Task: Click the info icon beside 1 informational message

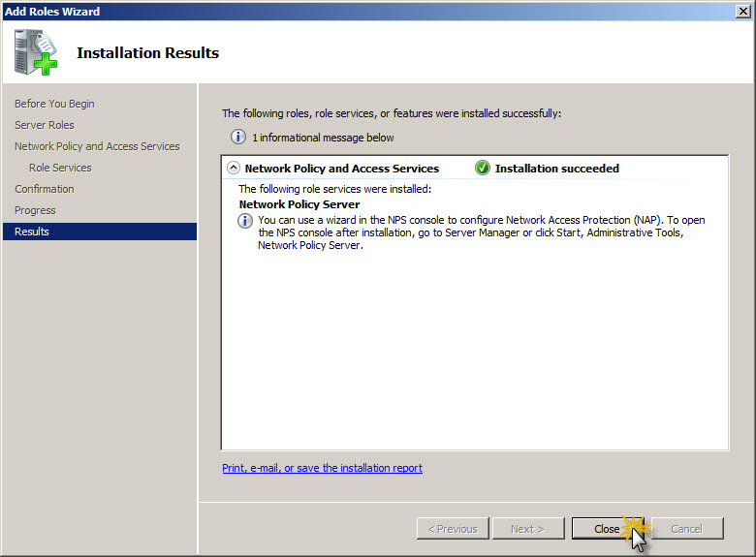Action: pyautogui.click(x=237, y=137)
